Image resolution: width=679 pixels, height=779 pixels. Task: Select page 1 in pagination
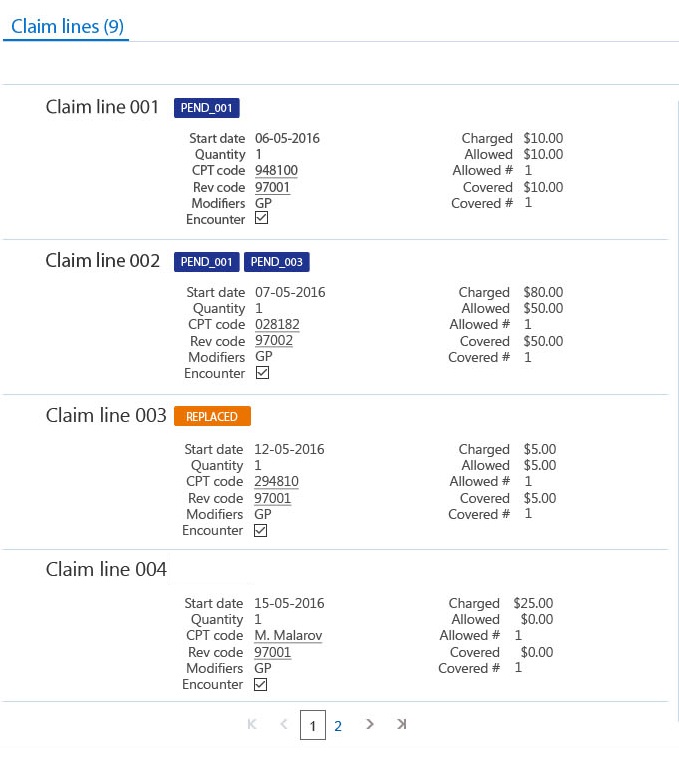click(x=312, y=726)
